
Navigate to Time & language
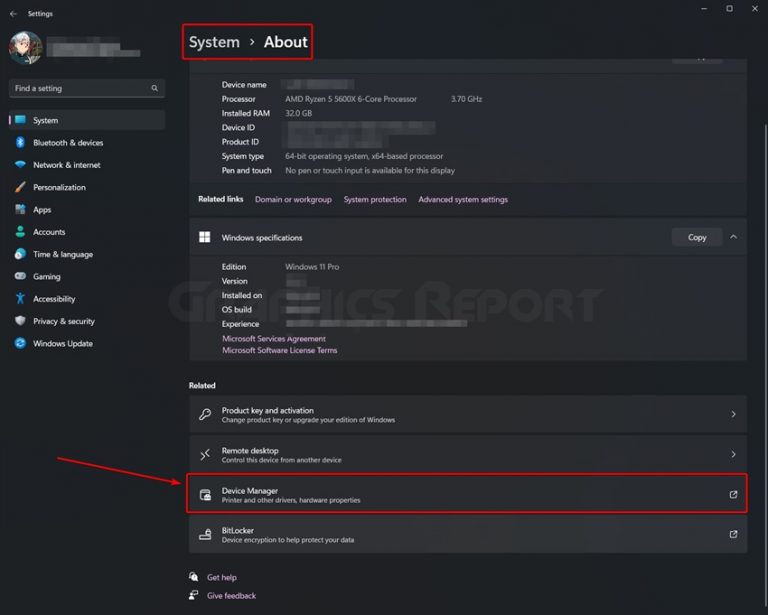click(x=87, y=254)
